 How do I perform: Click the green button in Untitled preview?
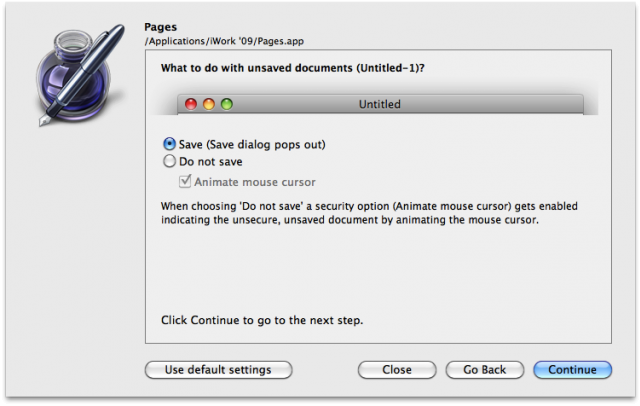227,104
